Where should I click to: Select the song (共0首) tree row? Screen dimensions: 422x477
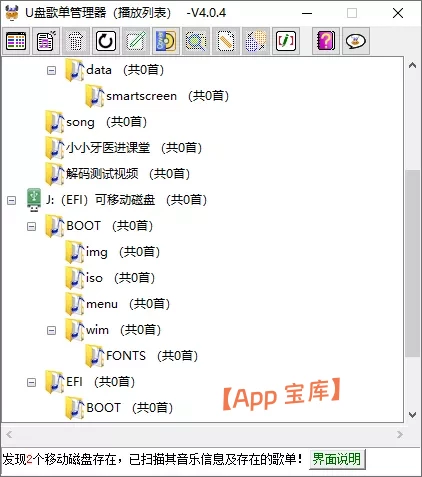[106, 122]
